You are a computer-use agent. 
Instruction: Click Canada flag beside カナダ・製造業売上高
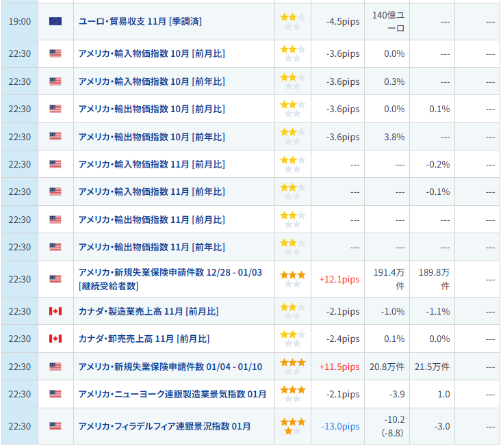[x=55, y=311]
